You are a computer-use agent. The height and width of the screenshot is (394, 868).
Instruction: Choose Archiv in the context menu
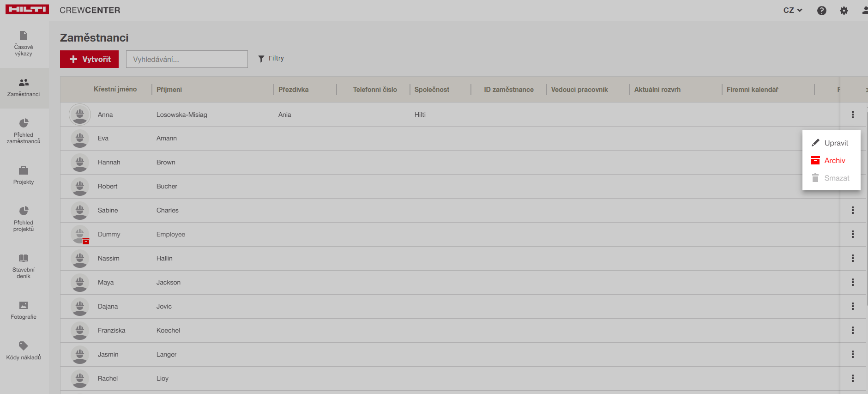(x=831, y=161)
